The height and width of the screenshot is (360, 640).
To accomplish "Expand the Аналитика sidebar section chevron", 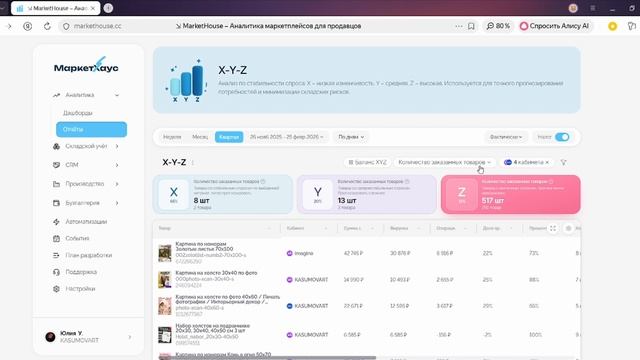I will (117, 95).
